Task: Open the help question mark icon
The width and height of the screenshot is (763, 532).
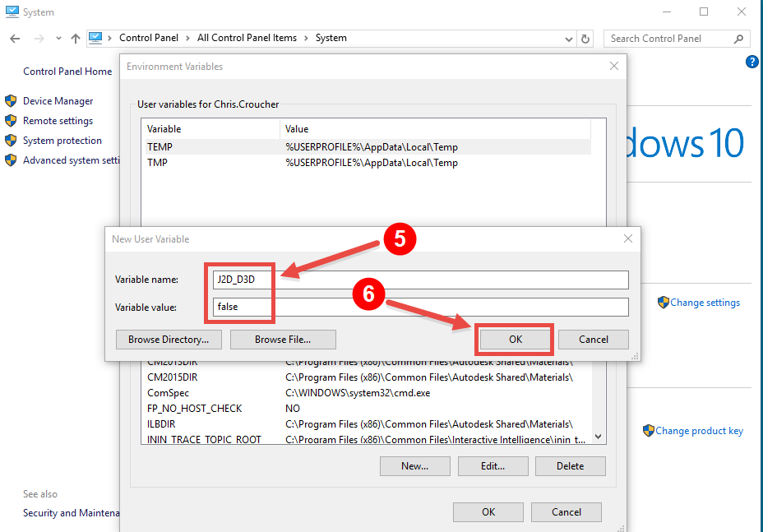Action: (751, 62)
